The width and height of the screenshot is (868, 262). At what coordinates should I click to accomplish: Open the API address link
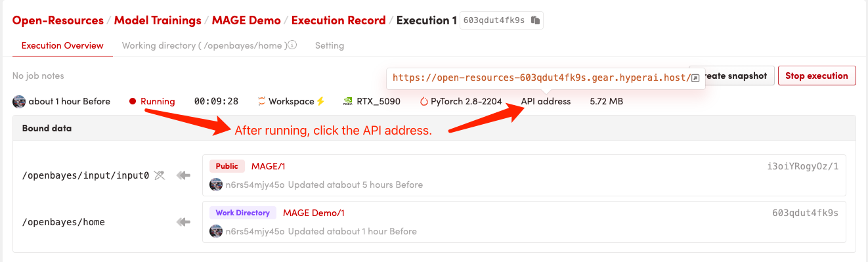[x=546, y=101]
